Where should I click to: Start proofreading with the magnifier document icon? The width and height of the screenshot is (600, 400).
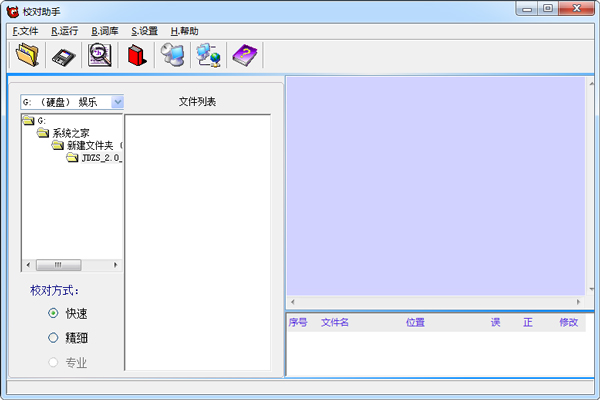[x=99, y=55]
